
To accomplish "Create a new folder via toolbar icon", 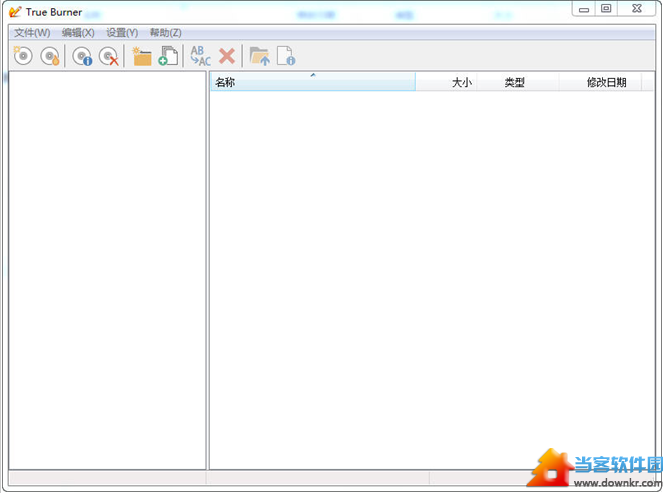I will tap(142, 56).
